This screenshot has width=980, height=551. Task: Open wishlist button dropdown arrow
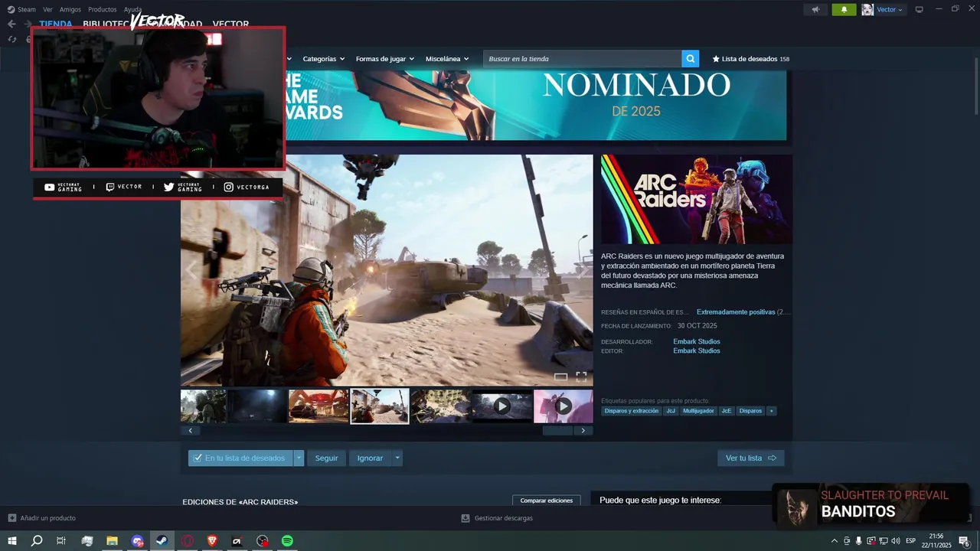coord(299,458)
